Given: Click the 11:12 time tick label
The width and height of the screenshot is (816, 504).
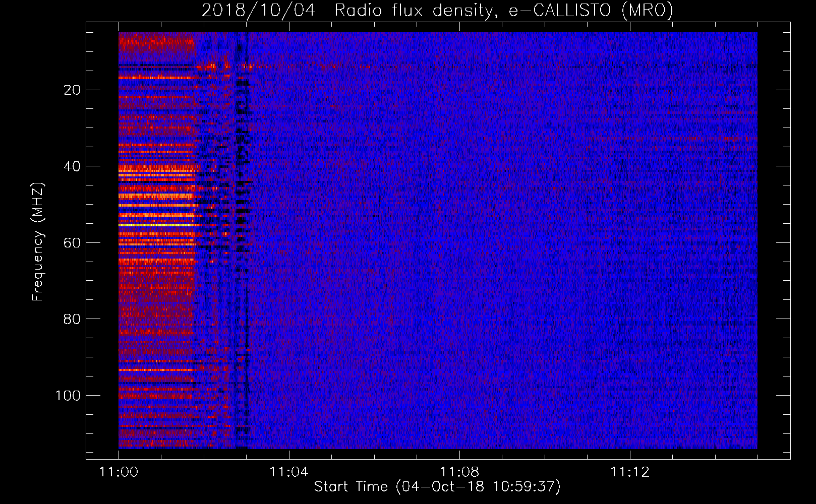Looking at the screenshot, I should pyautogui.click(x=630, y=472).
